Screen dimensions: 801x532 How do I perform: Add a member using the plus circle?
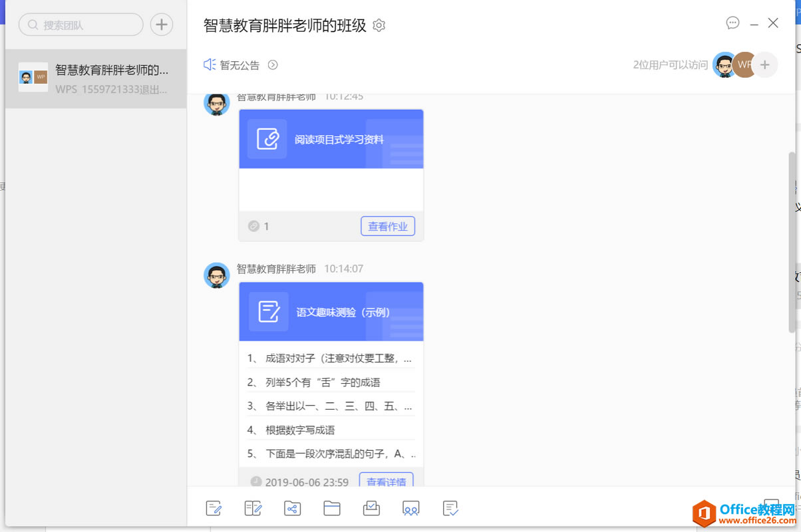pyautogui.click(x=765, y=65)
